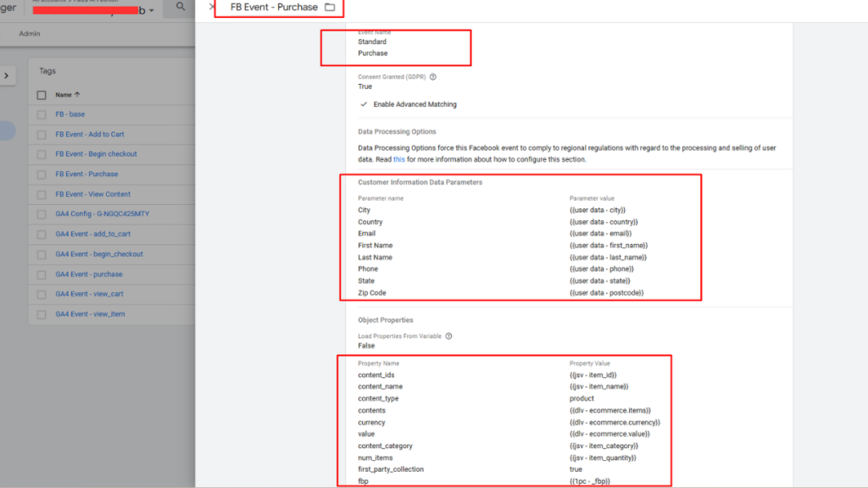Click the {{dlv - ecommerce.value}} value

[x=609, y=435]
